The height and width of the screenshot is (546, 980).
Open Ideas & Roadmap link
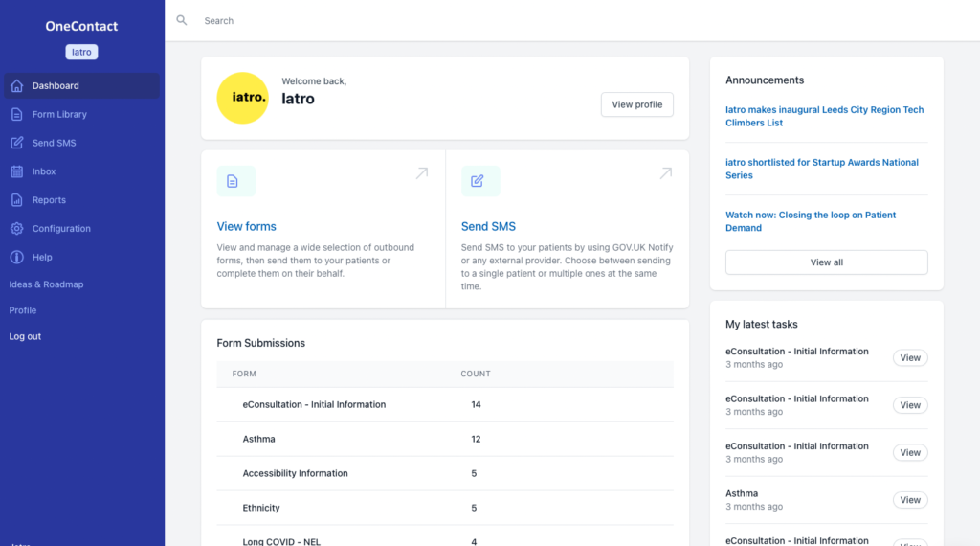click(46, 284)
